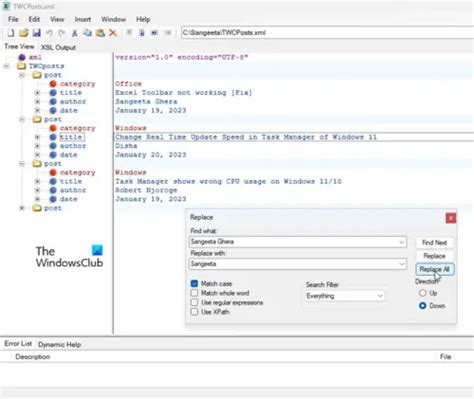
Task: Open the View menu
Action: (x=57, y=19)
